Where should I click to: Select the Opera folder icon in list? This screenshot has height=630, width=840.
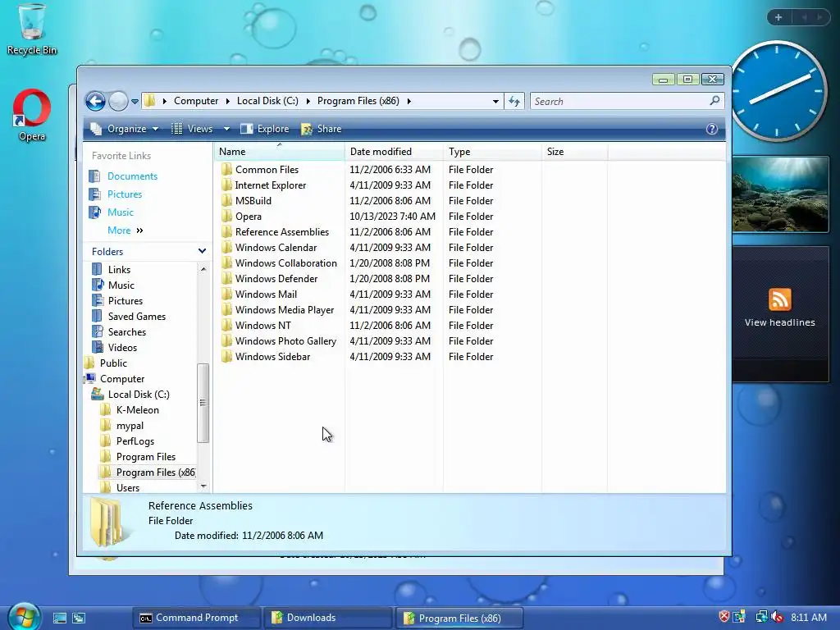pyautogui.click(x=226, y=217)
